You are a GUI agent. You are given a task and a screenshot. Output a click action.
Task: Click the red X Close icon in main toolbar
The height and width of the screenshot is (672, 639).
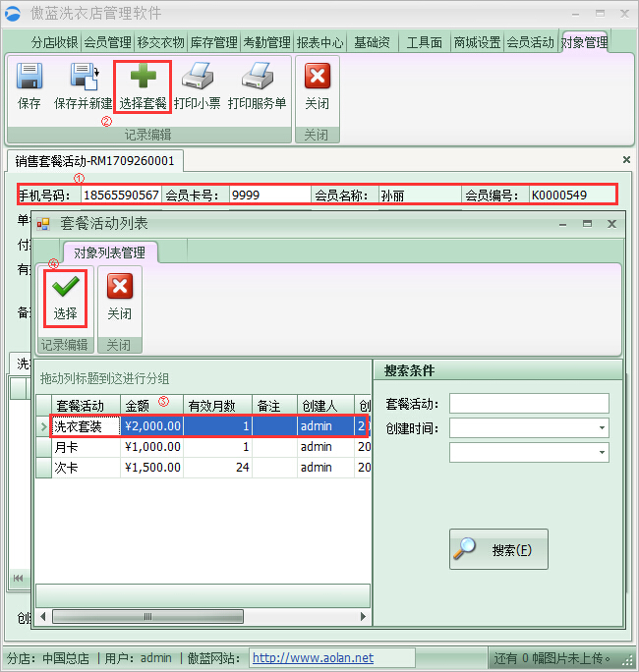pos(317,77)
